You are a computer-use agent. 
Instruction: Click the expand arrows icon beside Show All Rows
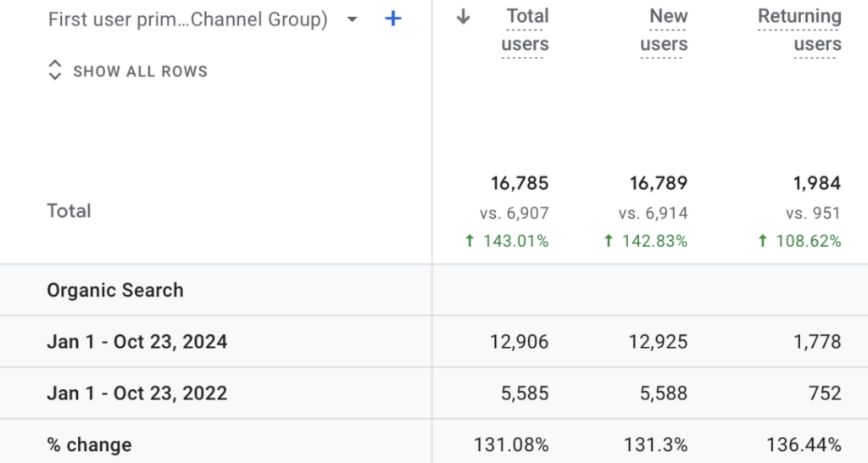pos(55,70)
